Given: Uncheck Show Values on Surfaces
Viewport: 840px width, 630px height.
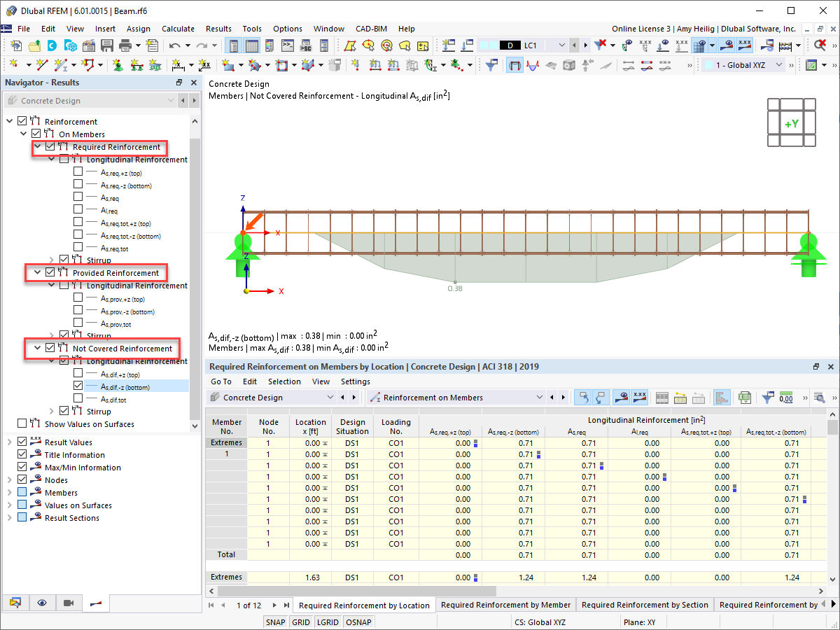Looking at the screenshot, I should (23, 424).
